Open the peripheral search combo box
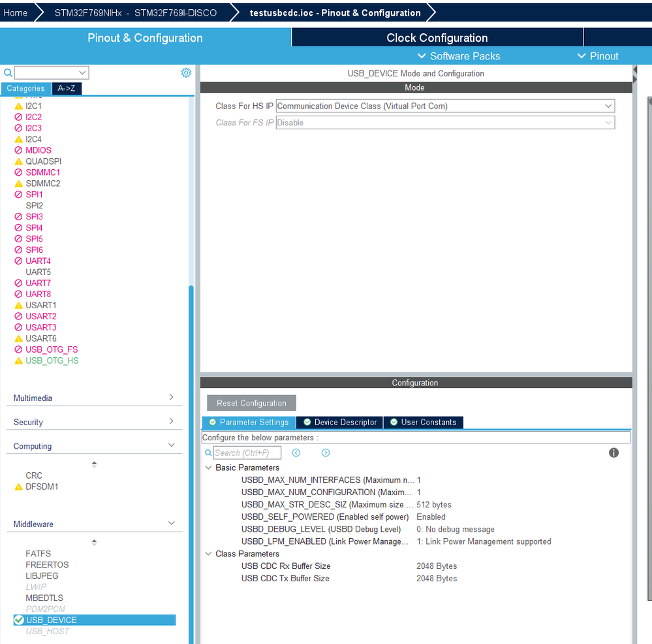This screenshot has height=644, width=652. (x=52, y=72)
